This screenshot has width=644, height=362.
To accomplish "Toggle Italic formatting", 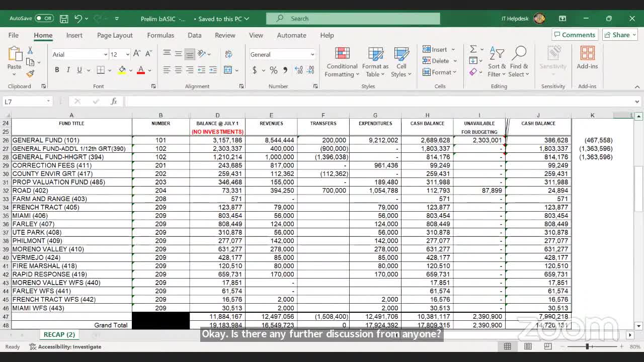I will (68, 70).
